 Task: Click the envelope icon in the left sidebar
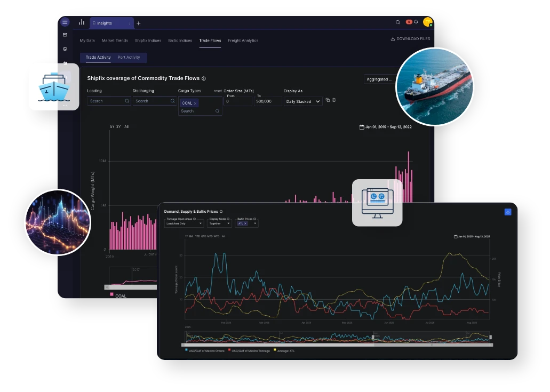pos(65,34)
